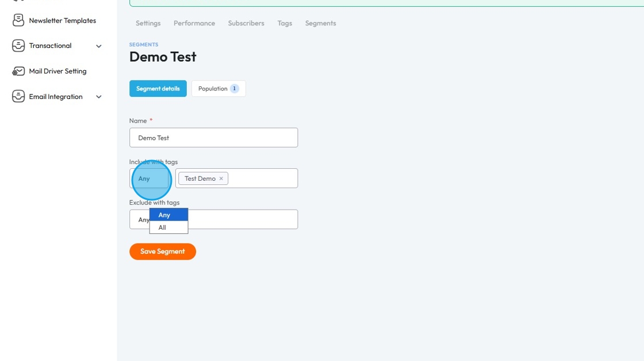Switch to the Segments tab
Image resolution: width=644 pixels, height=361 pixels.
point(320,23)
